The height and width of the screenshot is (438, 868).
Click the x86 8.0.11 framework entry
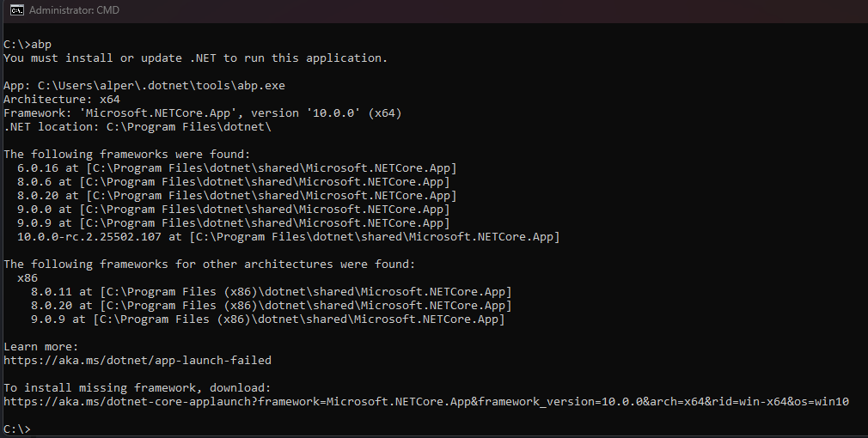[x=271, y=291]
